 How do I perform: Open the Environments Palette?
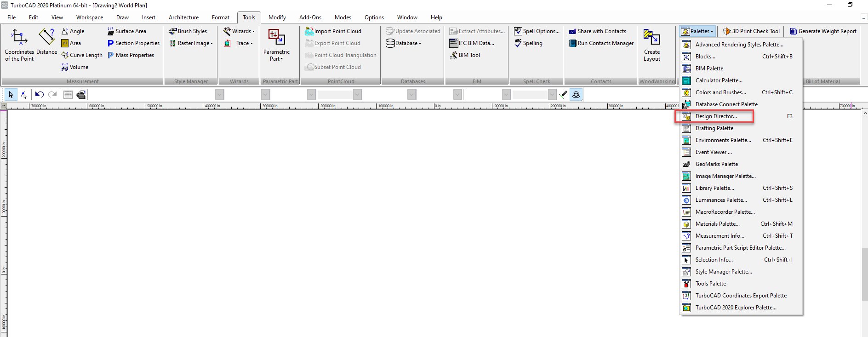[x=741, y=140]
